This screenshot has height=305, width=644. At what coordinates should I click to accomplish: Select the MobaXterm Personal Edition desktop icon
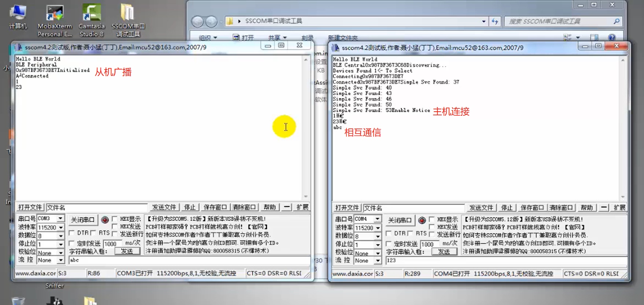point(55,21)
